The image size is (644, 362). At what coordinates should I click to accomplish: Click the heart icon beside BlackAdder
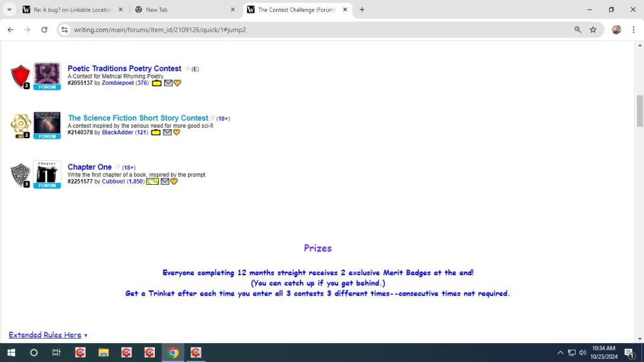(x=177, y=132)
